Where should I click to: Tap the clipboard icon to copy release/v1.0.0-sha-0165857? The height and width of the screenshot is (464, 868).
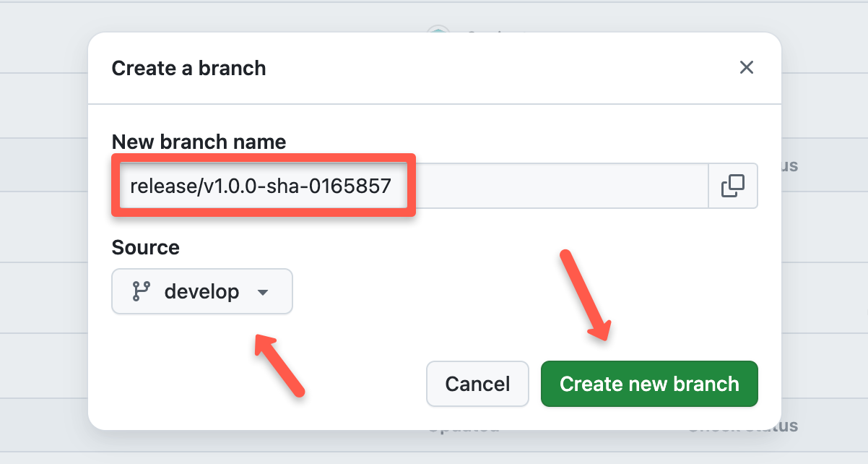732,186
